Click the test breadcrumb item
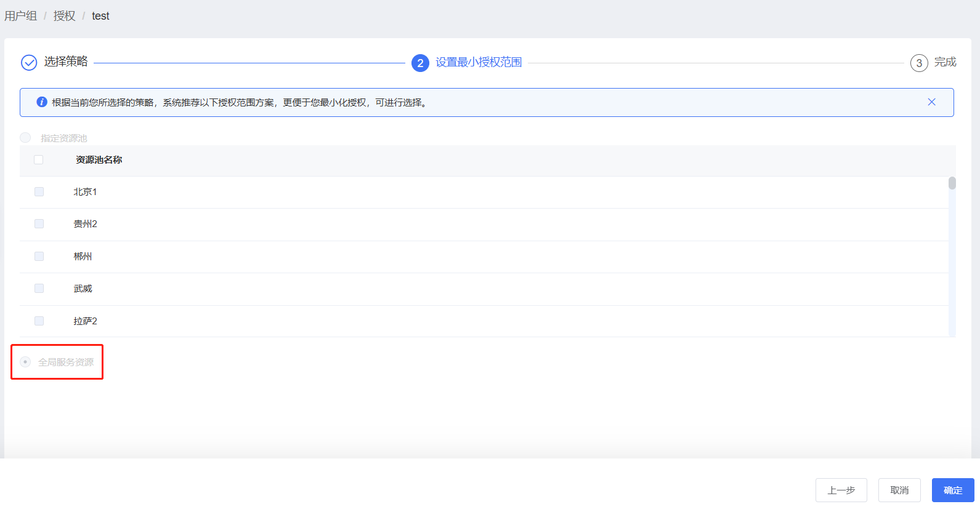This screenshot has height=512, width=980. tap(100, 16)
